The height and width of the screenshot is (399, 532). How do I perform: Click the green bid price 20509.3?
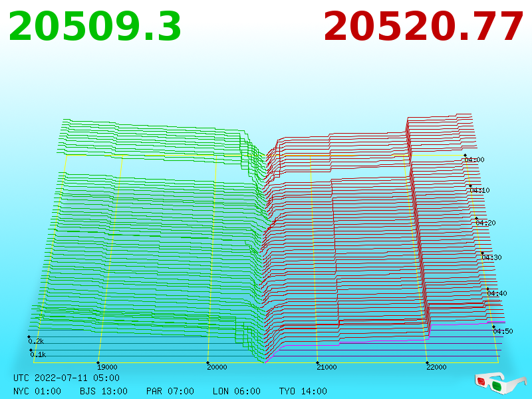(x=94, y=27)
